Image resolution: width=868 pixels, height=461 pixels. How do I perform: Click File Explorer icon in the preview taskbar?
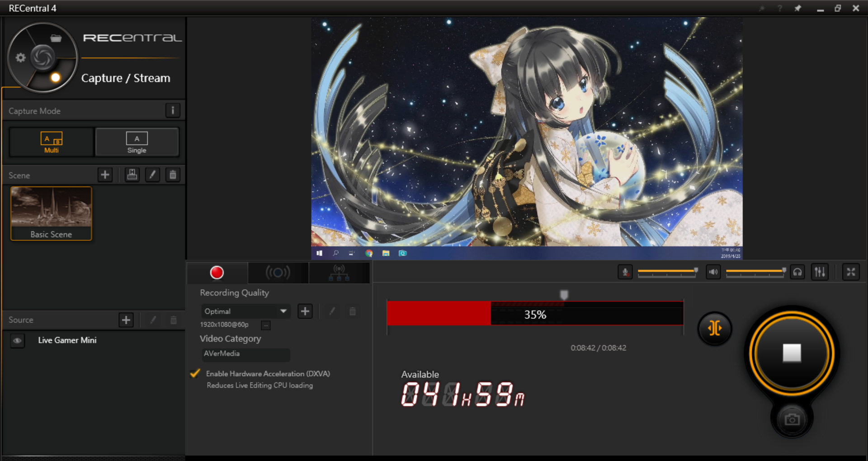[386, 253]
